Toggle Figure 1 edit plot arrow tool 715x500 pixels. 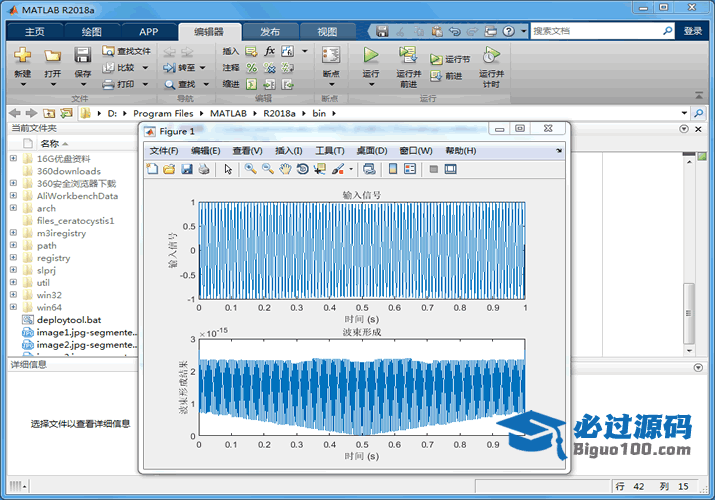click(228, 169)
